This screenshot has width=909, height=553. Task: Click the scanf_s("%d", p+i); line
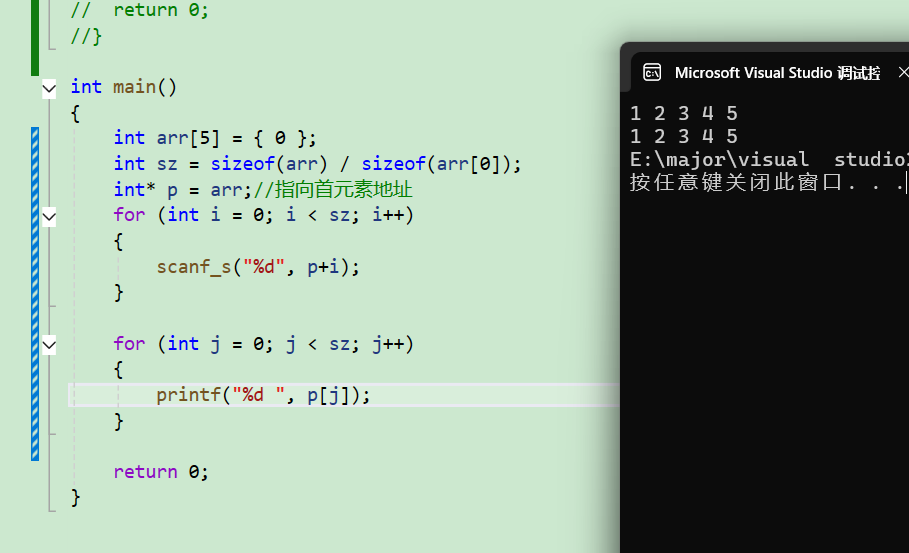[258, 267]
